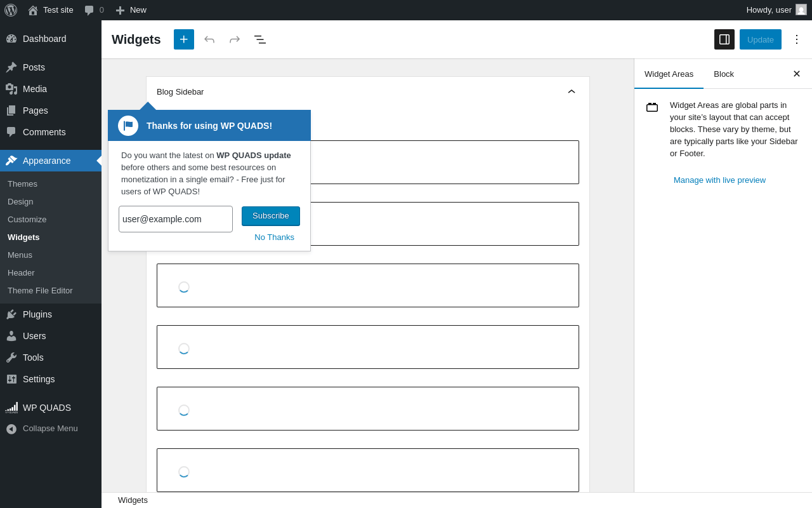The image size is (812, 508).
Task: Dismiss popup with No Thanks link
Action: [x=274, y=237]
